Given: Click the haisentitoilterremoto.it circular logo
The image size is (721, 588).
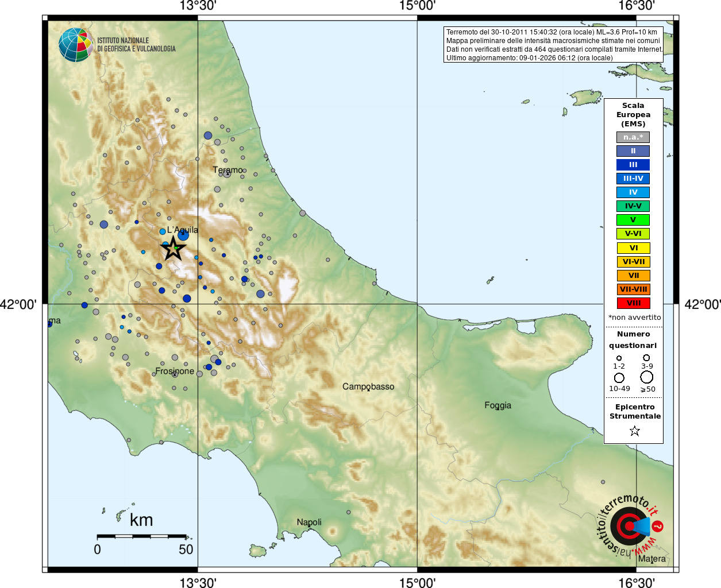Looking at the screenshot, I should click(x=630, y=525).
